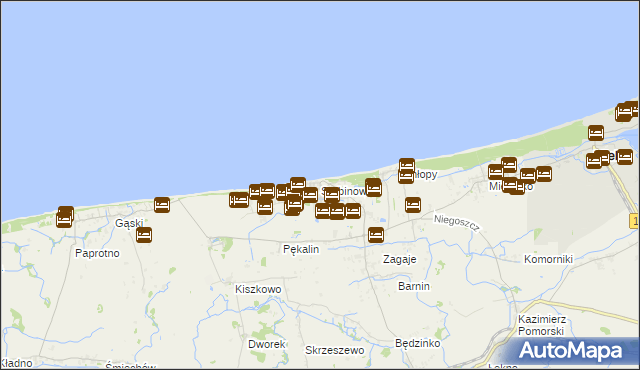The image size is (640, 370).
Task: Select the isolated hotel marker on the northeast coastal strip
Action: coord(596,133)
